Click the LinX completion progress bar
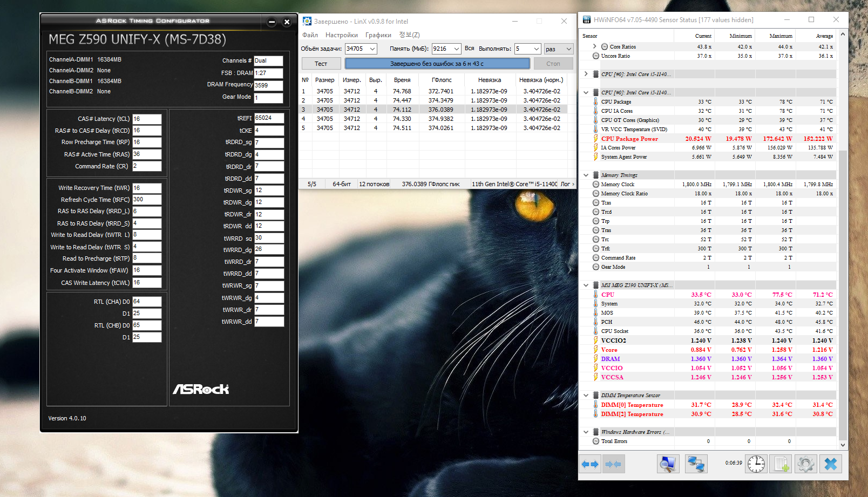 point(437,64)
